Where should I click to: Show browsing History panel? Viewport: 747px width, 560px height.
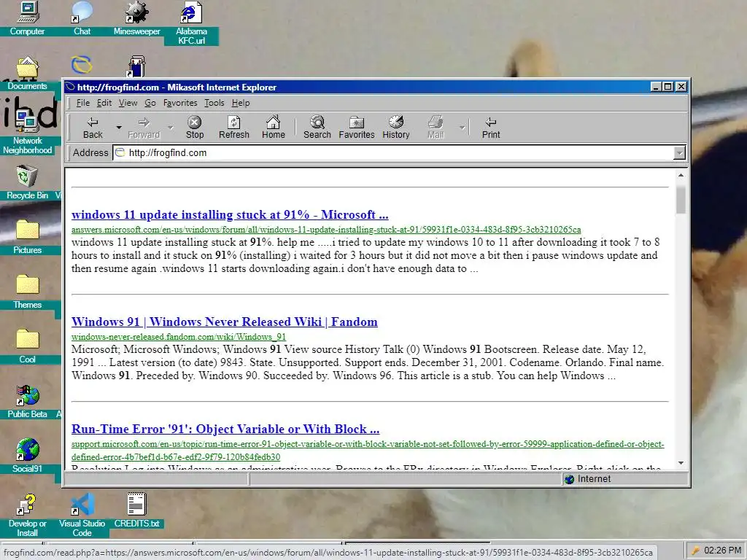point(396,127)
